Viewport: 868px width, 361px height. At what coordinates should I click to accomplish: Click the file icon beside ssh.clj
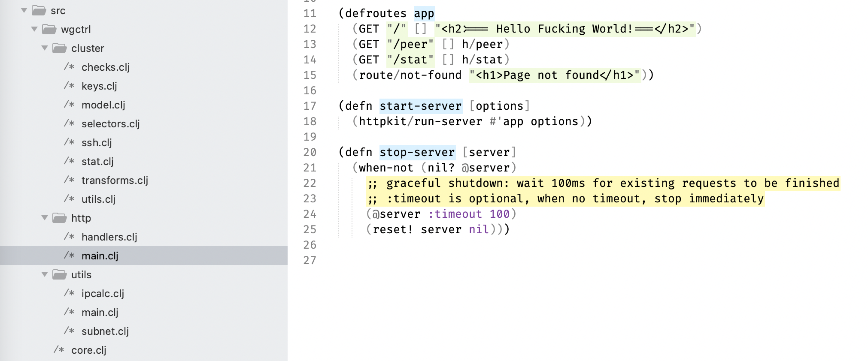(x=69, y=142)
